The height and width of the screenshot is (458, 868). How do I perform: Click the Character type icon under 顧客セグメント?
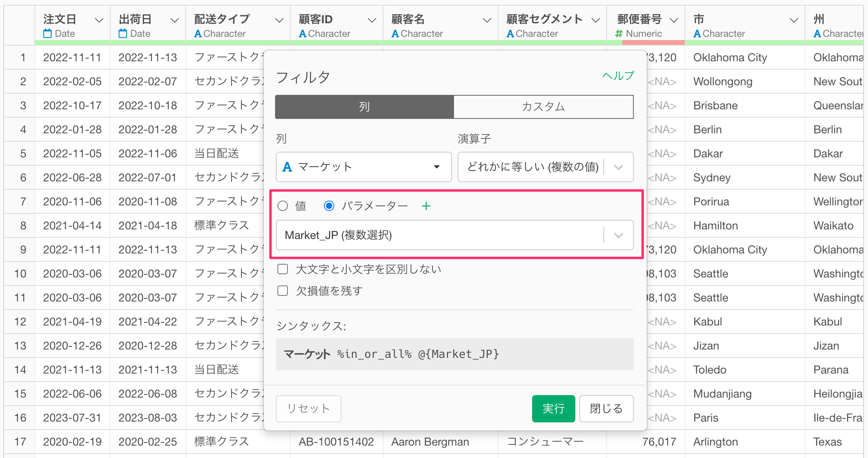pos(510,34)
